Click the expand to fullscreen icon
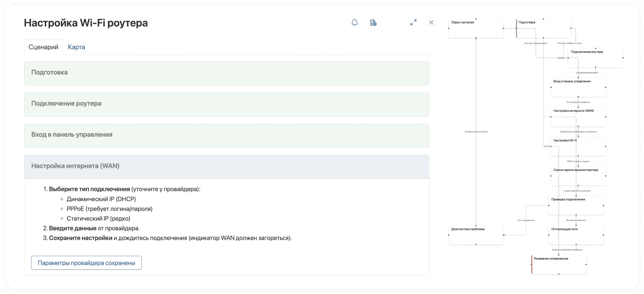 tap(413, 23)
